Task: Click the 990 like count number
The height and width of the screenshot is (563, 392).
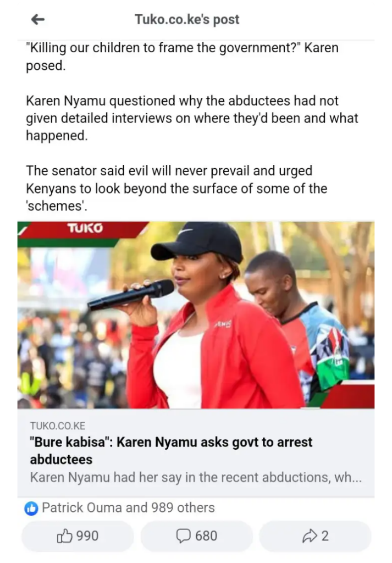Action: tap(87, 536)
